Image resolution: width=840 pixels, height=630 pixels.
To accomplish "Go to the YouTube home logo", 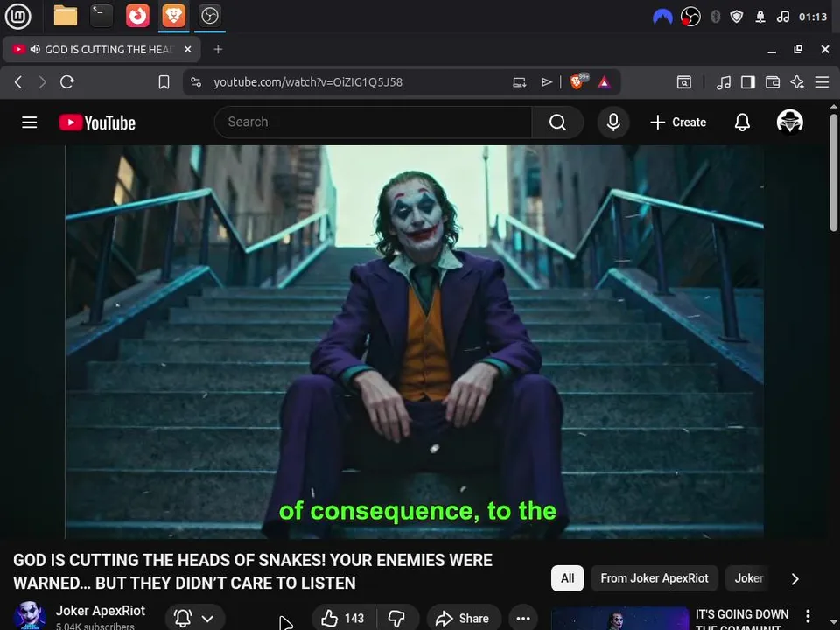I will 97,122.
